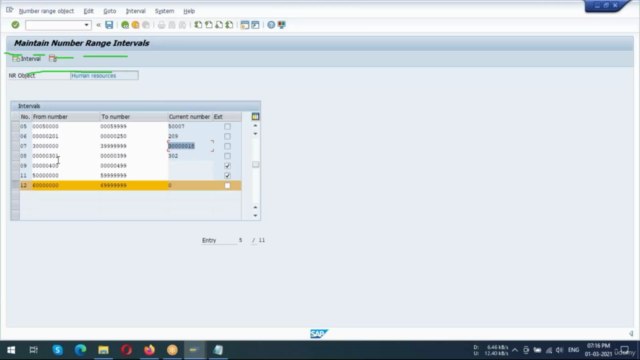Uncheck Ext checkbox for interval 09

[227, 166]
